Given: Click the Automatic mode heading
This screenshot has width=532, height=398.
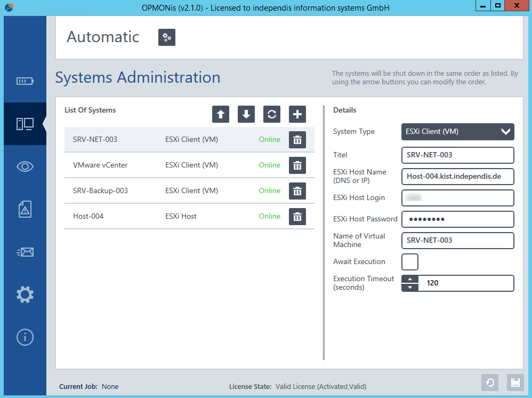Looking at the screenshot, I should [103, 37].
